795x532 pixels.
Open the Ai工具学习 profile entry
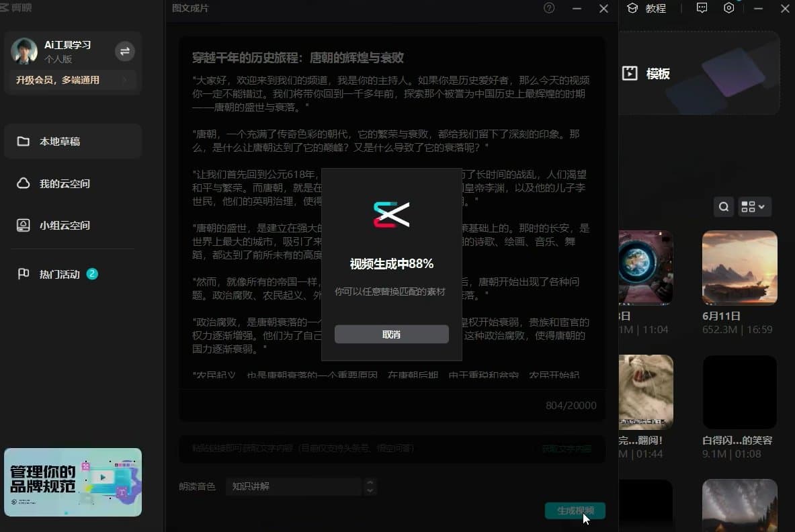click(67, 44)
